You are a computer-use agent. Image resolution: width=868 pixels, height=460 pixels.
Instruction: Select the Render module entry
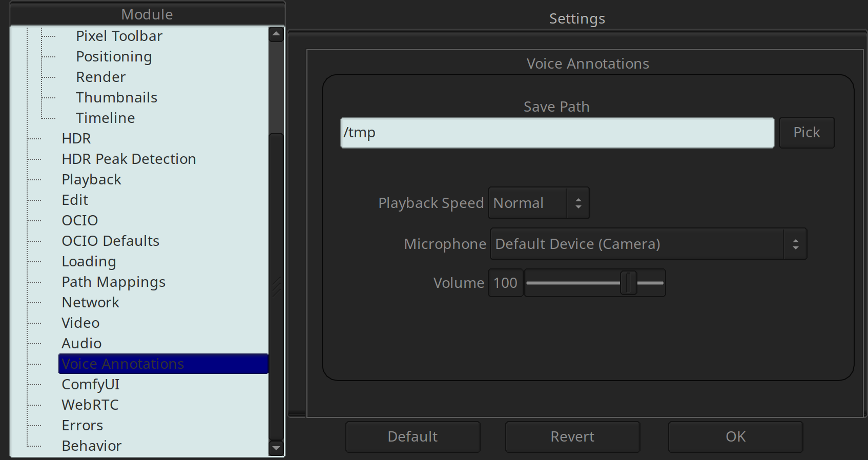click(100, 77)
